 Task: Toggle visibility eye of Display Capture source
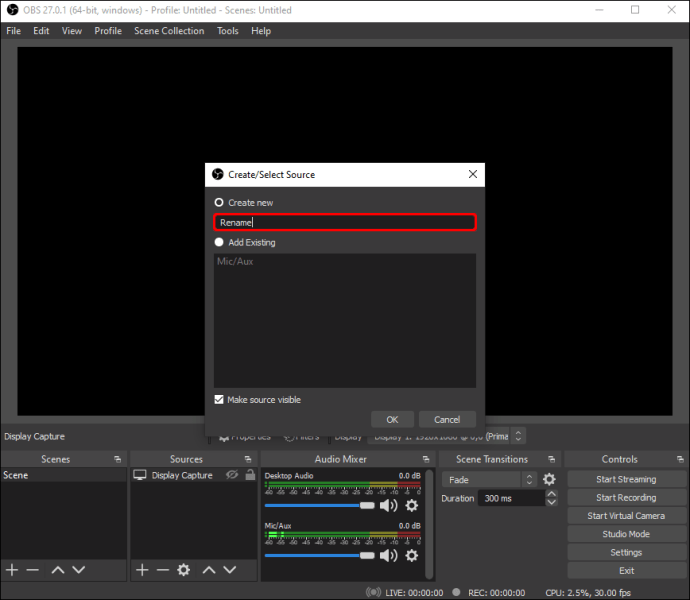coord(232,475)
